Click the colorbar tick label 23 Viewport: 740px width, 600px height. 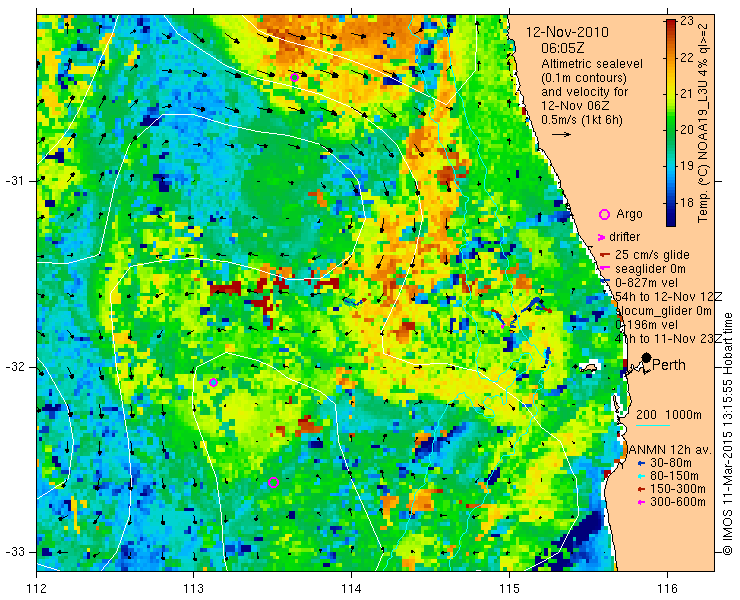point(687,21)
